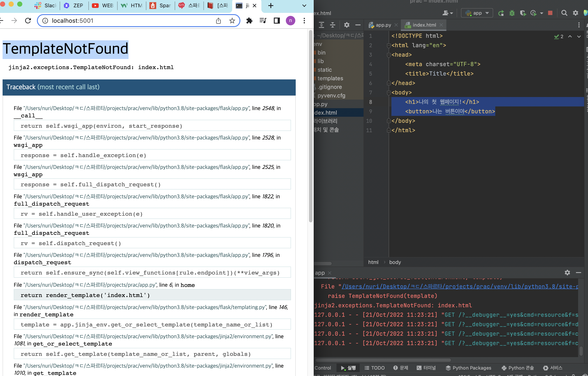Jump to previous highlighted problem in editor
Viewport: 588px width, 376px height.
[570, 37]
